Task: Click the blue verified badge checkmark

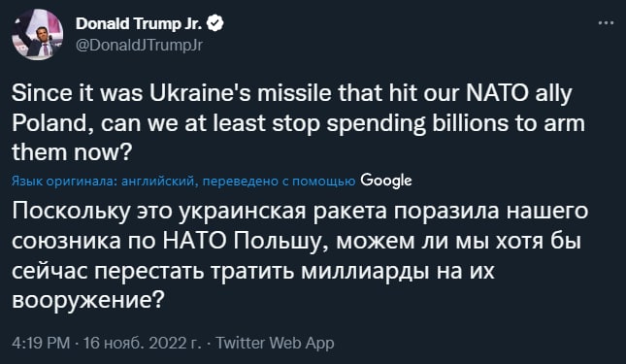Action: (x=216, y=24)
